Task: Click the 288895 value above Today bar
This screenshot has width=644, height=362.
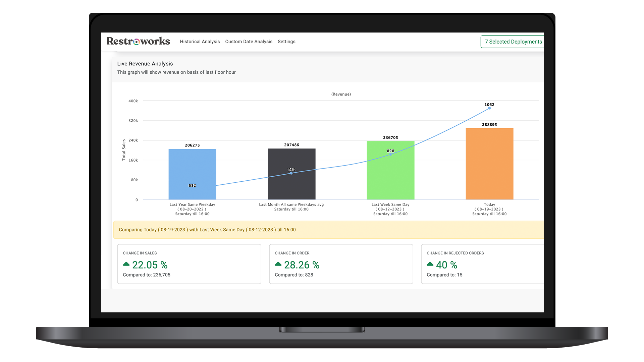Action: (489, 124)
